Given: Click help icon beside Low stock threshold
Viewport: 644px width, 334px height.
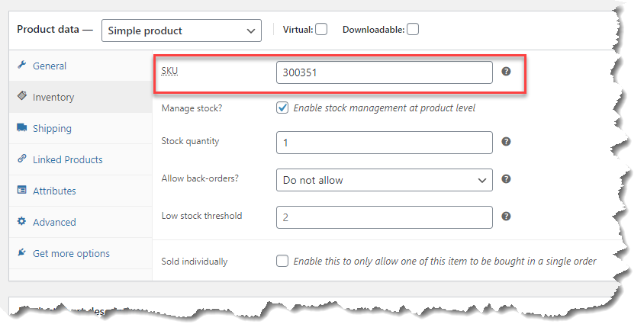Looking at the screenshot, I should 506,217.
